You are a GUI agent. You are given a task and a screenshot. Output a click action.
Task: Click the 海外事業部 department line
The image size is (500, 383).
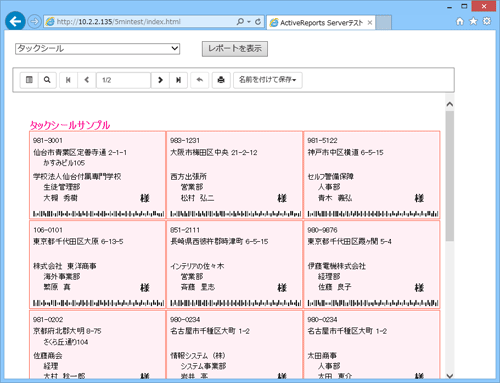(x=62, y=277)
